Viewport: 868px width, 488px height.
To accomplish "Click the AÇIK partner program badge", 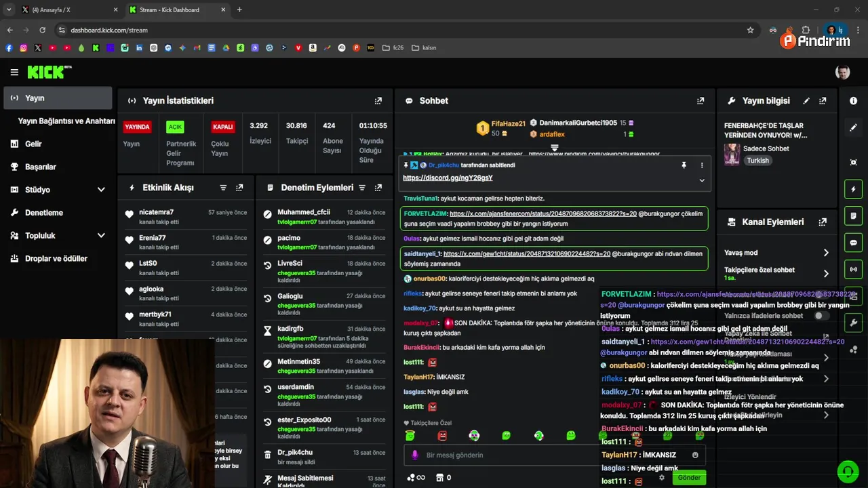I will click(x=176, y=127).
